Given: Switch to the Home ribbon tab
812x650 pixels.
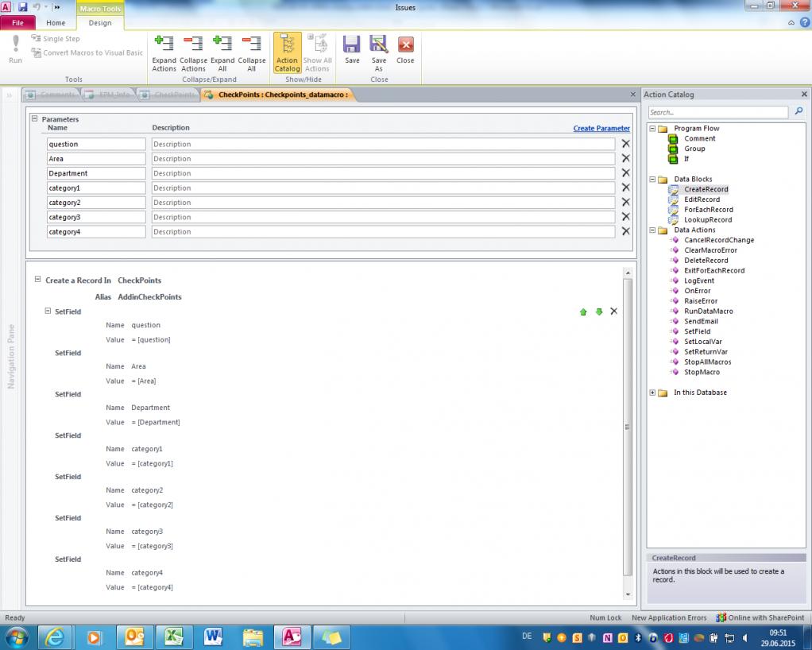Looking at the screenshot, I should click(x=56, y=23).
